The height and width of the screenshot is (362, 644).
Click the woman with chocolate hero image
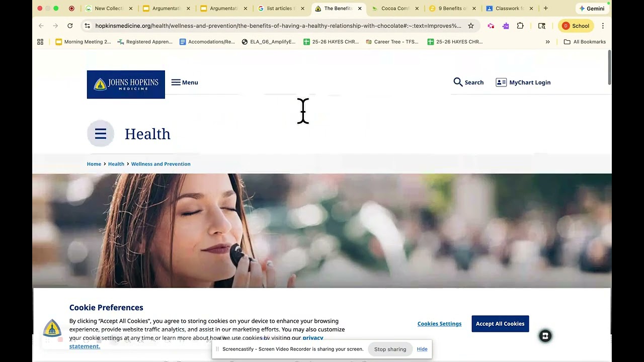point(322,231)
